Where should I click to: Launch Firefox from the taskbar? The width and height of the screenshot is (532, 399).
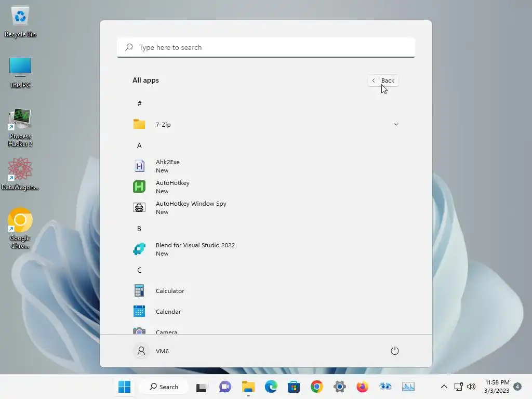362,387
